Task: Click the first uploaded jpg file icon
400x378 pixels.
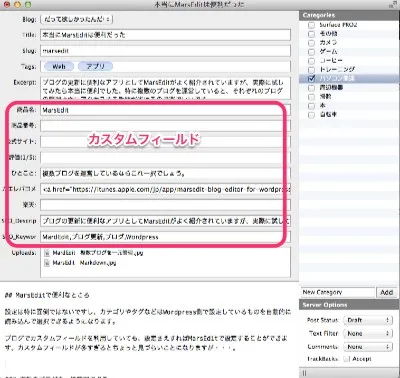Action: click(47, 253)
